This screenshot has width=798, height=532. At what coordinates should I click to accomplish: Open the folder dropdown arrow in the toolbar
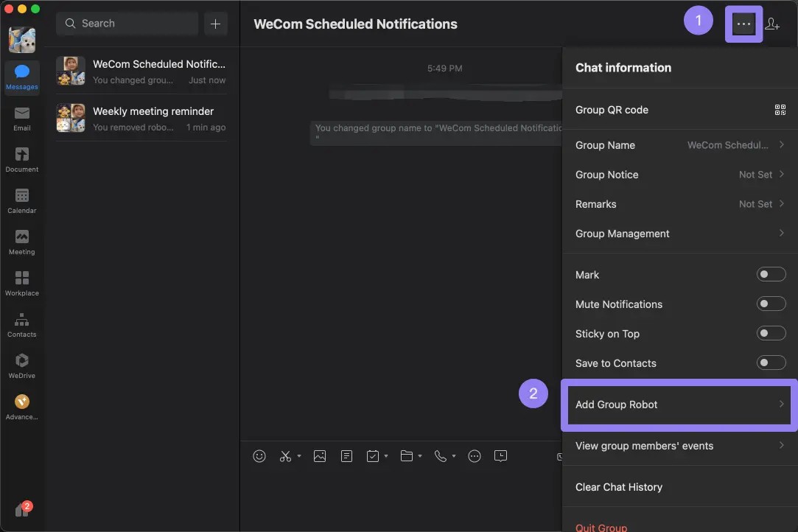tap(420, 457)
